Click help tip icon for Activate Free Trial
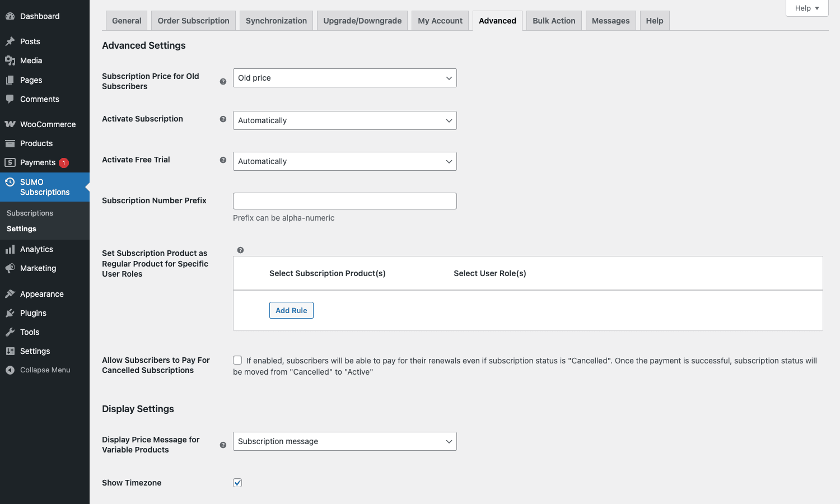The width and height of the screenshot is (840, 504). point(223,160)
